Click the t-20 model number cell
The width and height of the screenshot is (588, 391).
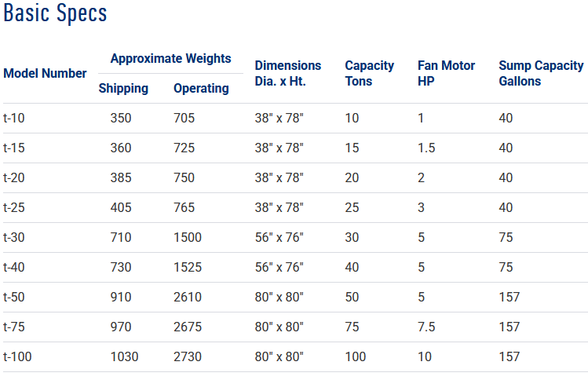(x=14, y=177)
